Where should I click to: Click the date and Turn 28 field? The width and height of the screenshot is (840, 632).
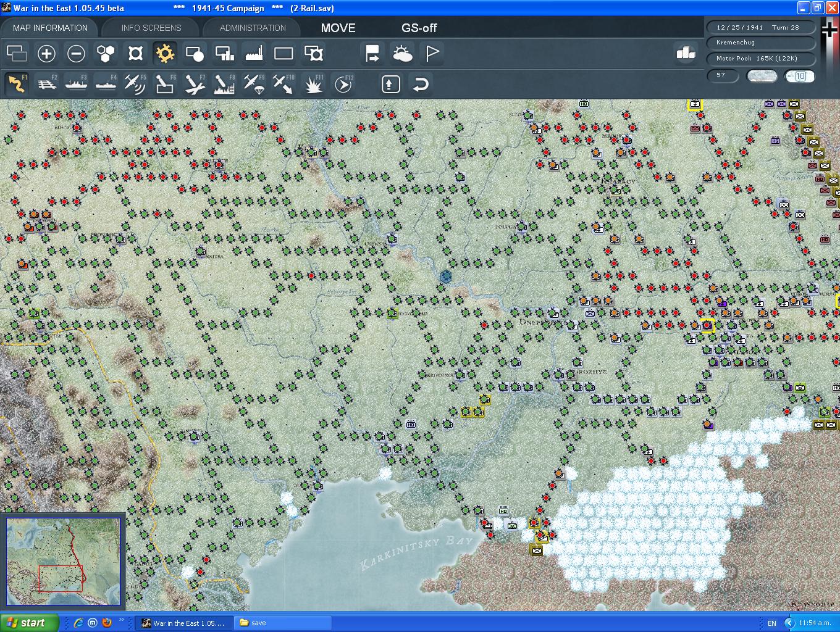pyautogui.click(x=761, y=28)
